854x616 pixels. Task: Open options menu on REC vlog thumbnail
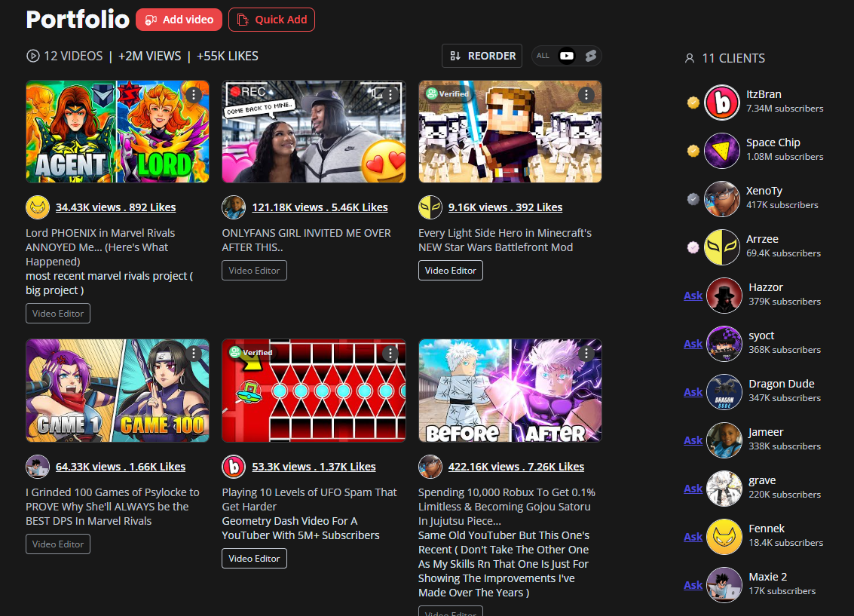[390, 94]
